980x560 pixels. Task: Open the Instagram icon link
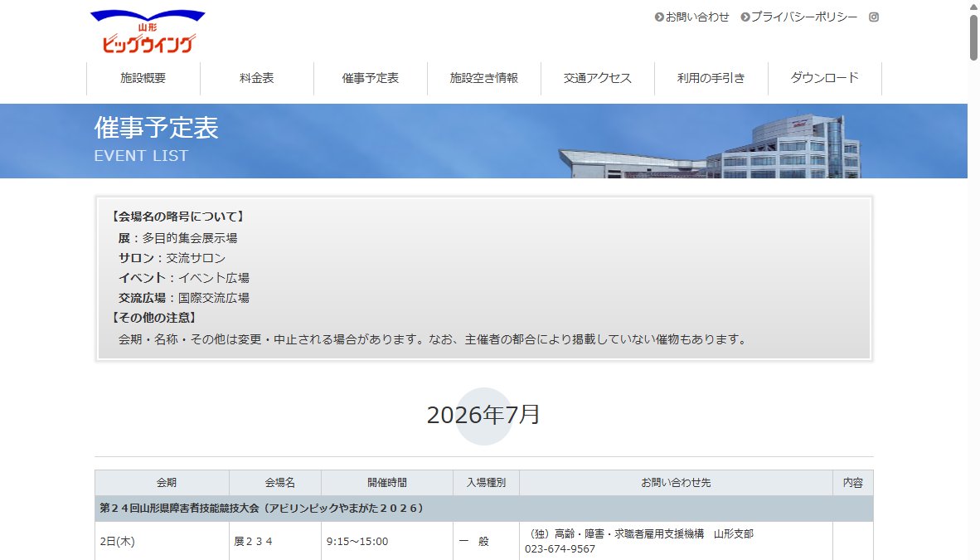point(874,17)
